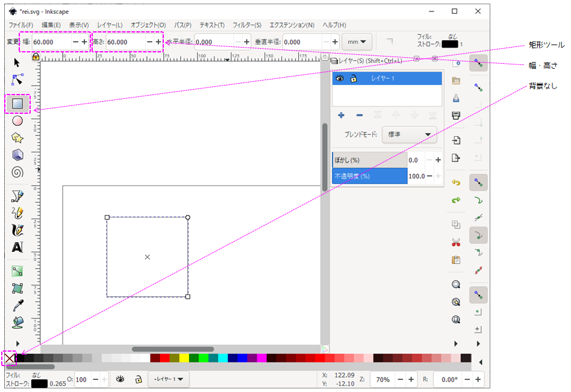The image size is (571, 392).
Task: Click the 水平半径 input field
Action: click(x=214, y=42)
